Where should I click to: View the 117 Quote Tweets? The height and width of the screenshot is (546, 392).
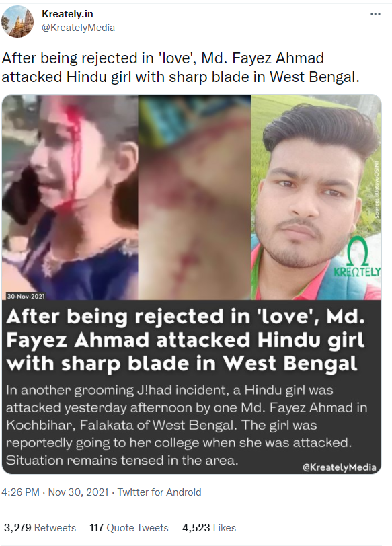[129, 528]
